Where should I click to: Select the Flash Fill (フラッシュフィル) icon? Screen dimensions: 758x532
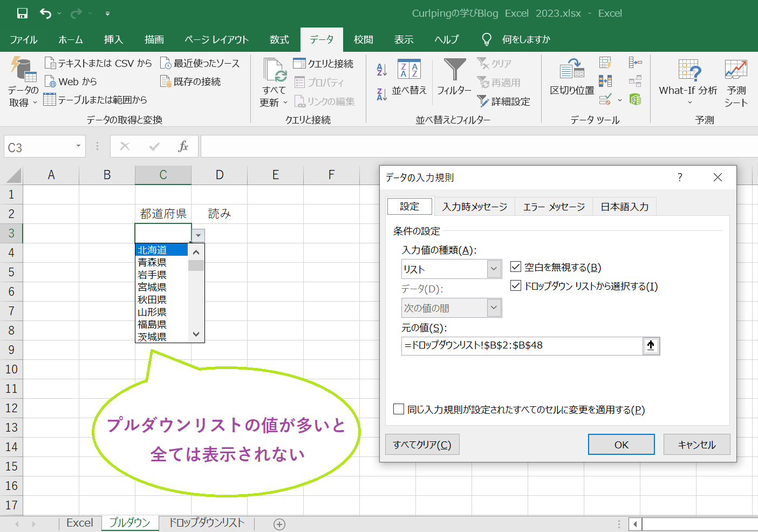pos(604,62)
